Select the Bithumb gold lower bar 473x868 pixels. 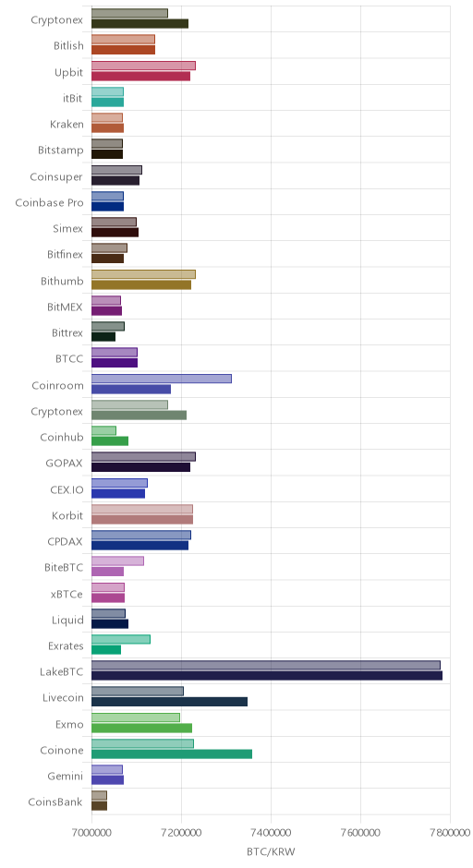tap(141, 285)
